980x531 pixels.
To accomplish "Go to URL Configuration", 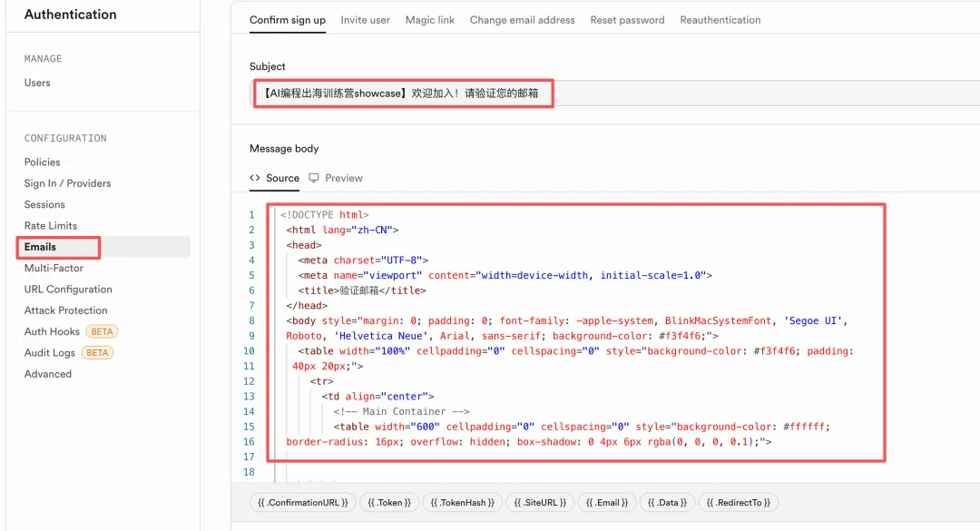I will pyautogui.click(x=68, y=290).
